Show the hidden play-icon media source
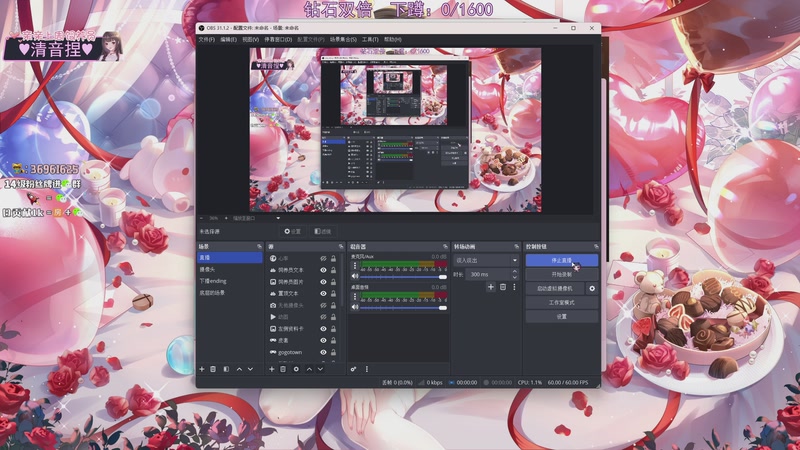This screenshot has height=450, width=800. tap(323, 317)
